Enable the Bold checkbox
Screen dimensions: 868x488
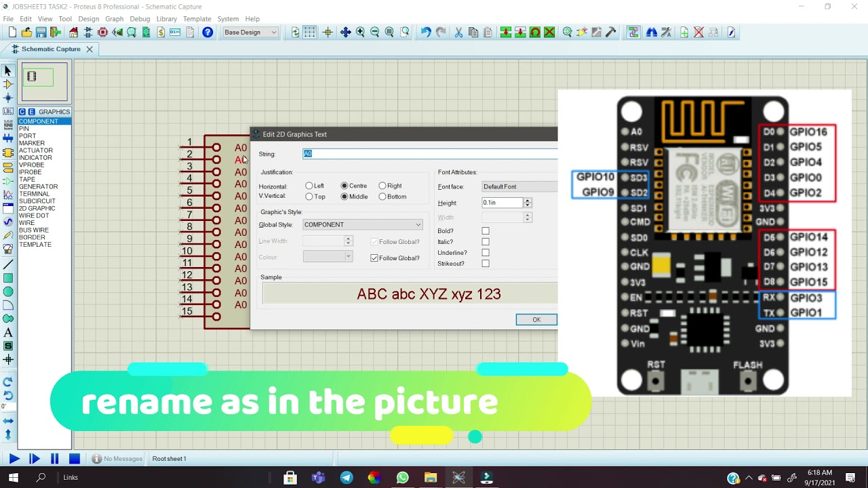(x=486, y=231)
